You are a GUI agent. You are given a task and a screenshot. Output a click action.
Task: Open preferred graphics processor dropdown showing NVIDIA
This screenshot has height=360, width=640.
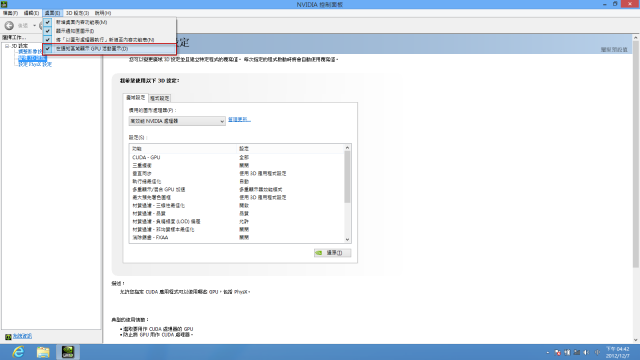[x=177, y=121]
